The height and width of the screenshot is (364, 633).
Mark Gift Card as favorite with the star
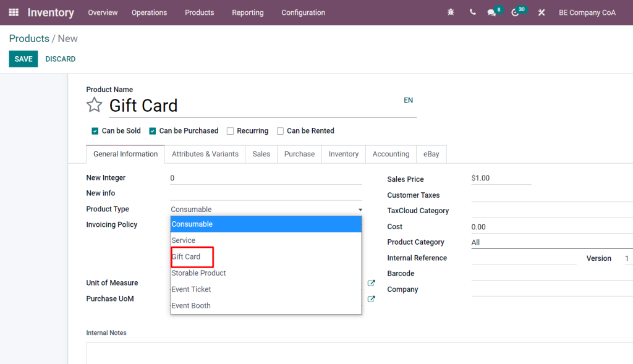click(94, 105)
